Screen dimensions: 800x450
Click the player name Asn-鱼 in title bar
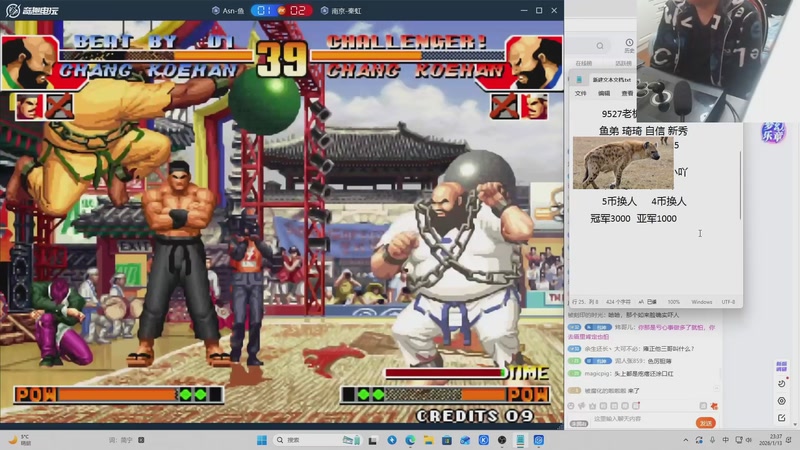[233, 11]
